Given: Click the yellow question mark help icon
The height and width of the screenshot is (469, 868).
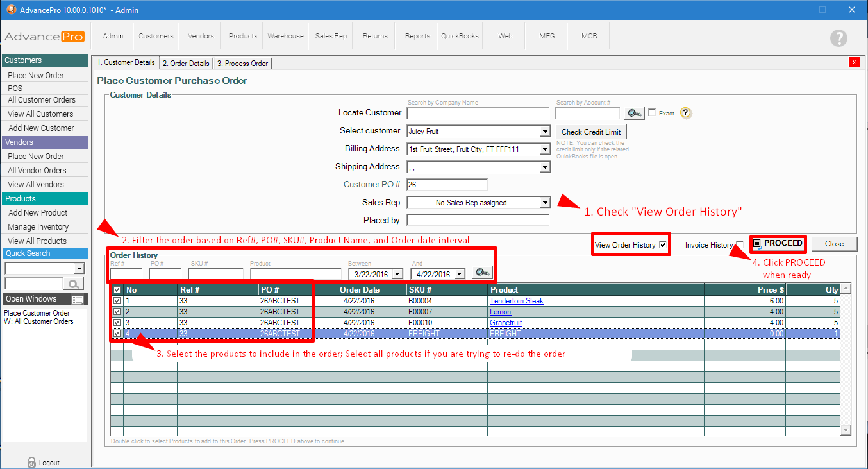Looking at the screenshot, I should coord(685,113).
